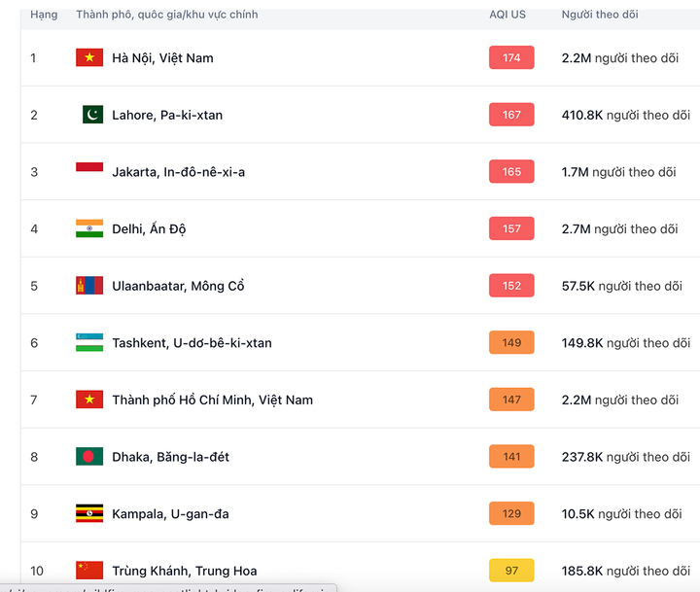Click the Bangladesh flag beside Dhaka
This screenshot has width=700, height=592.
(x=89, y=457)
